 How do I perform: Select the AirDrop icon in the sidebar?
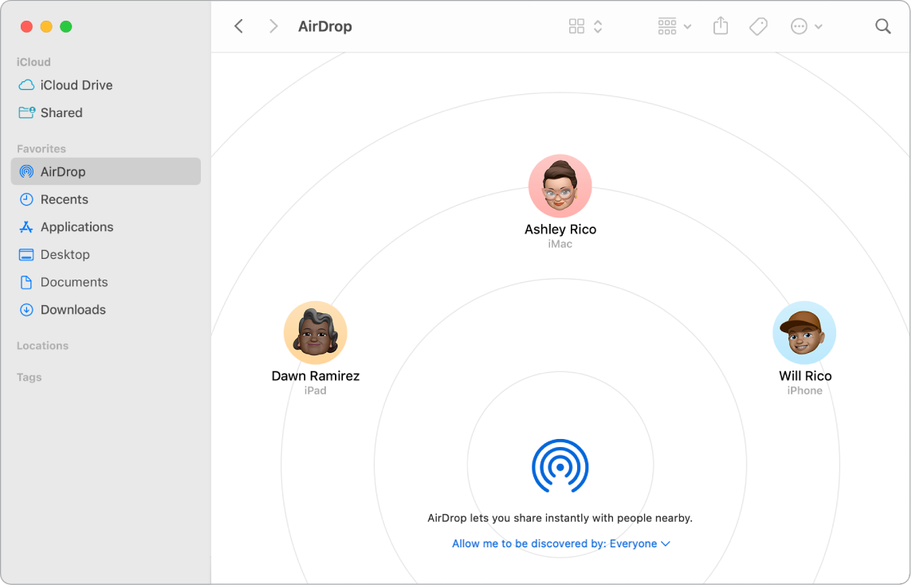coord(26,171)
